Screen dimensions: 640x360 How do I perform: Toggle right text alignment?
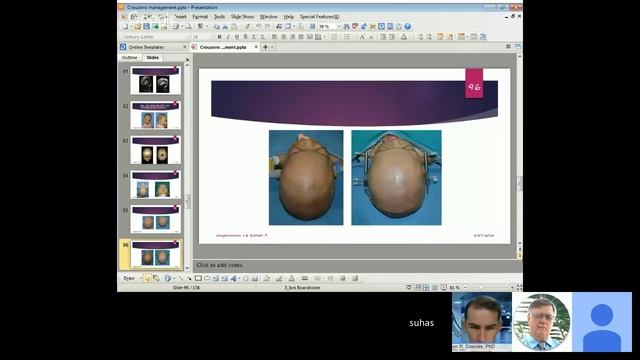point(292,37)
